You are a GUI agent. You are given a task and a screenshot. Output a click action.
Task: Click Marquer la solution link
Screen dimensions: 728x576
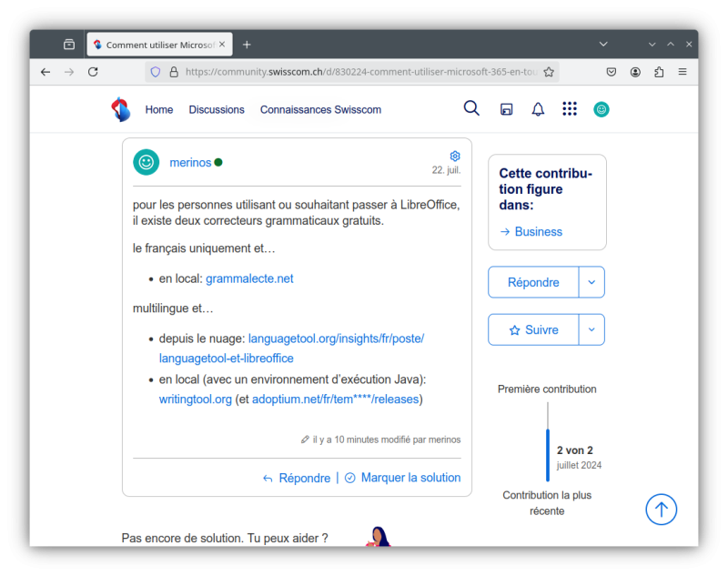point(403,478)
